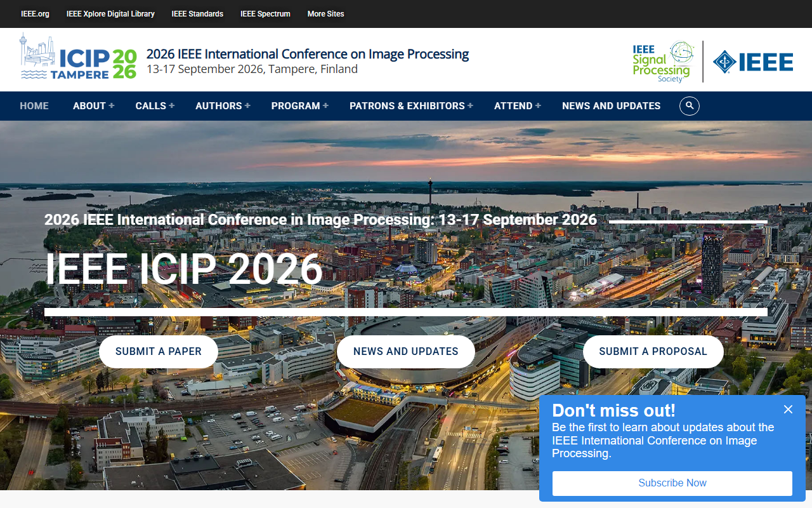Open the Attend menu item
This screenshot has height=508, width=812.
coord(513,106)
